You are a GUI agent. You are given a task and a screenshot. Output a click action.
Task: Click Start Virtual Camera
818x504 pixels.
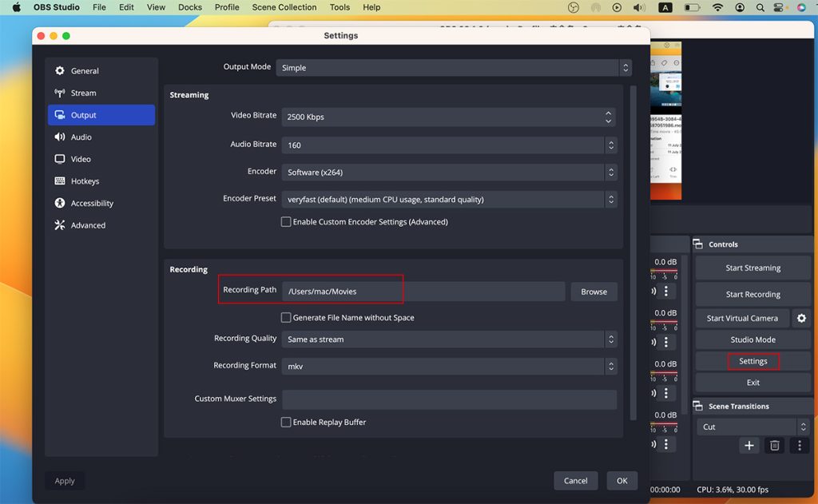click(742, 318)
